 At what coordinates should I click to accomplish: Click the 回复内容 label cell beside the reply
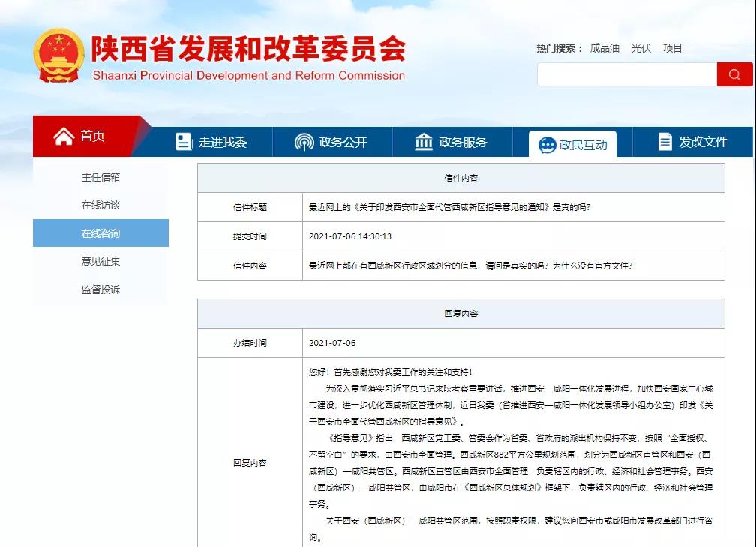250,462
